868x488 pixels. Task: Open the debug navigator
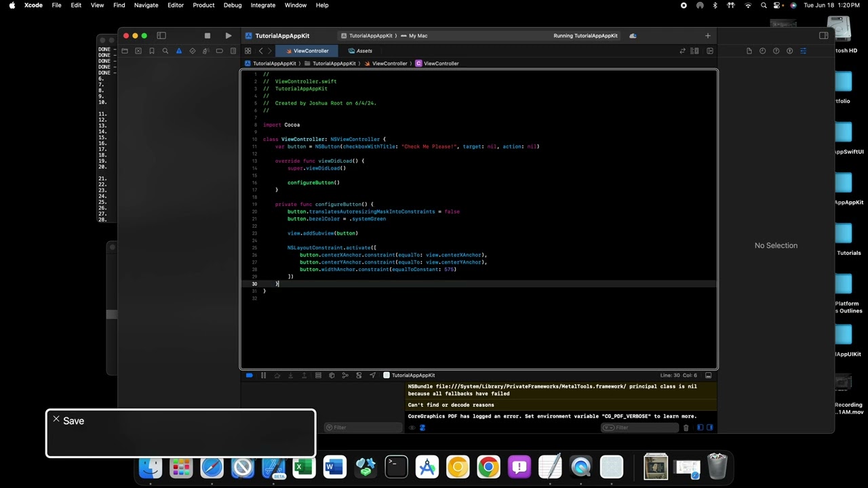[x=205, y=51]
